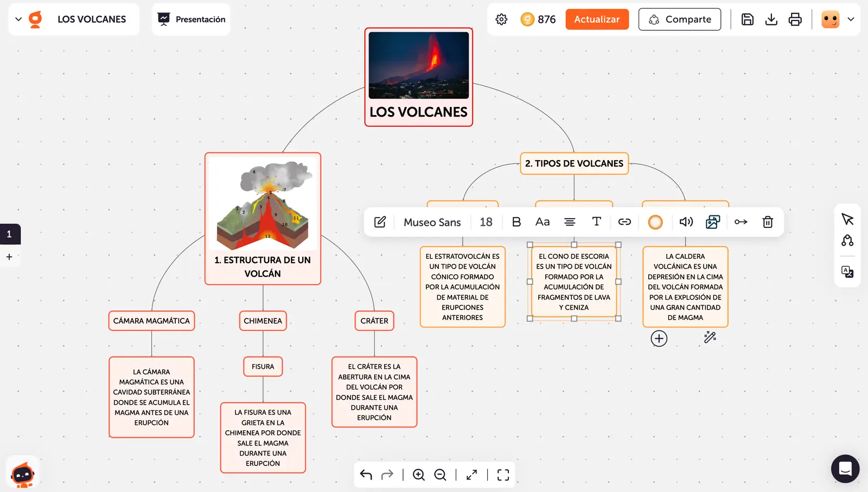Print the mind map
This screenshot has height=492, width=868.
pos(795,20)
